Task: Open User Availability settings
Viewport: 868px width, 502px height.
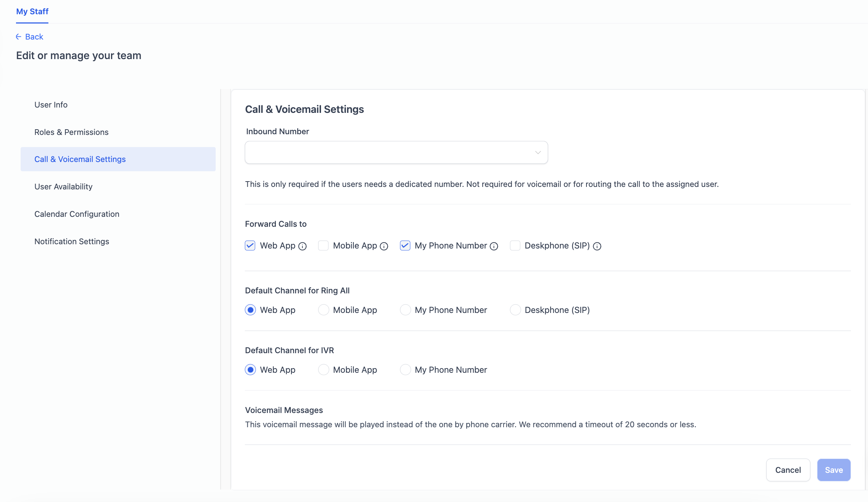Action: [x=63, y=187]
